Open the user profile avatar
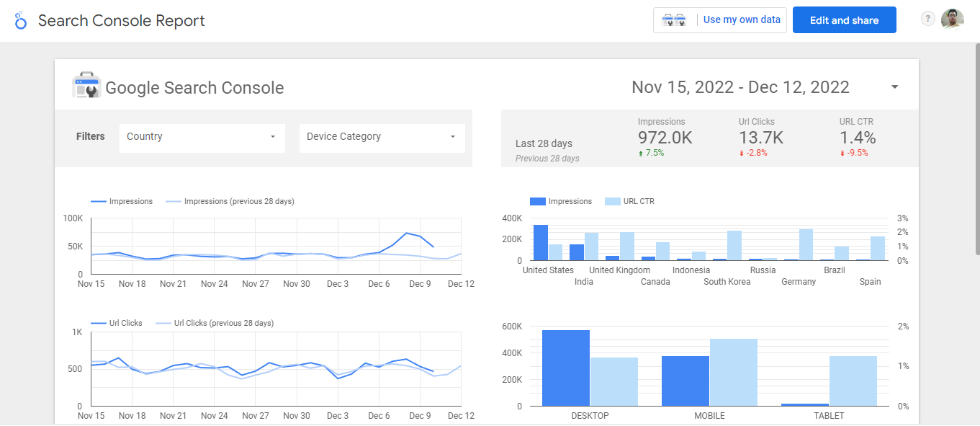The width and height of the screenshot is (980, 426). point(952,19)
